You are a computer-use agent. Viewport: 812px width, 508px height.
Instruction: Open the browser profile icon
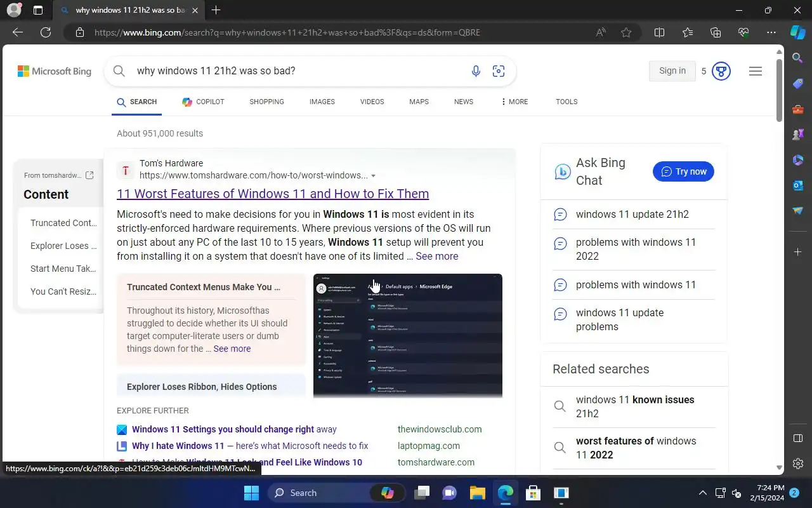(13, 10)
